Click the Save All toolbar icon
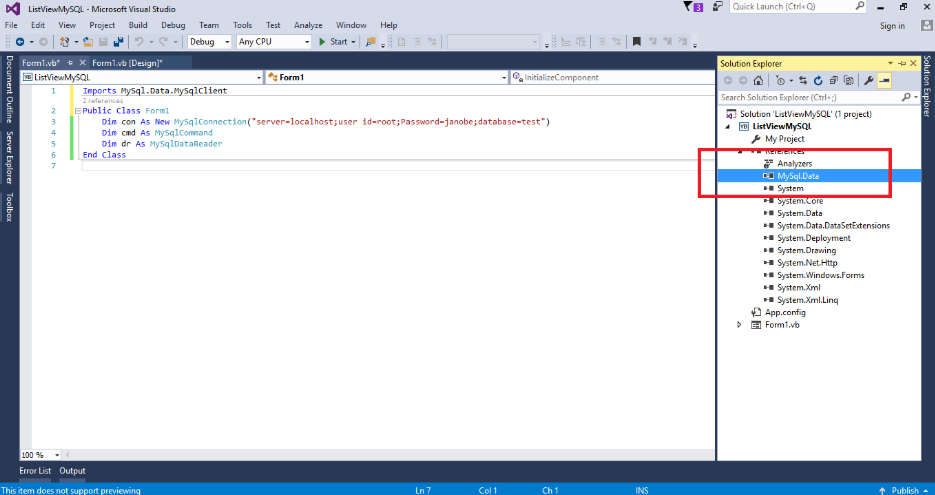Screen dimensions: 935x495 point(118,42)
